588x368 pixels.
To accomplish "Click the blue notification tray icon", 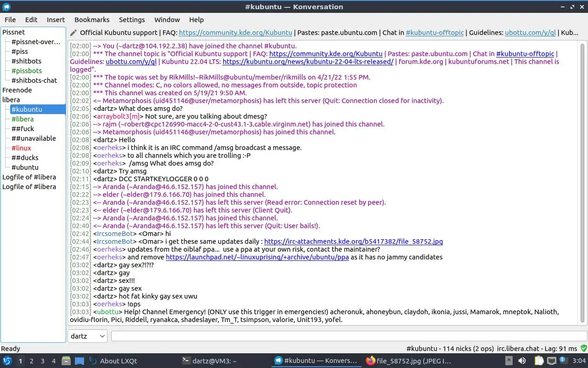I will tap(563, 360).
